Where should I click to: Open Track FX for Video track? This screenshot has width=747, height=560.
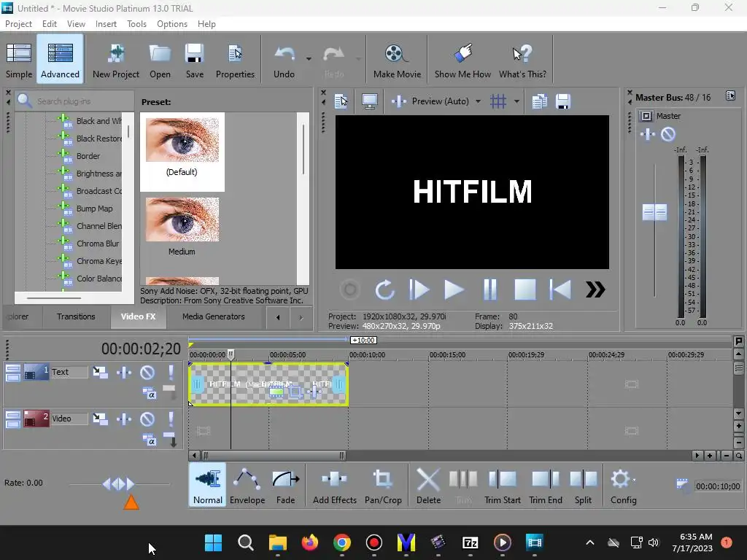[124, 419]
